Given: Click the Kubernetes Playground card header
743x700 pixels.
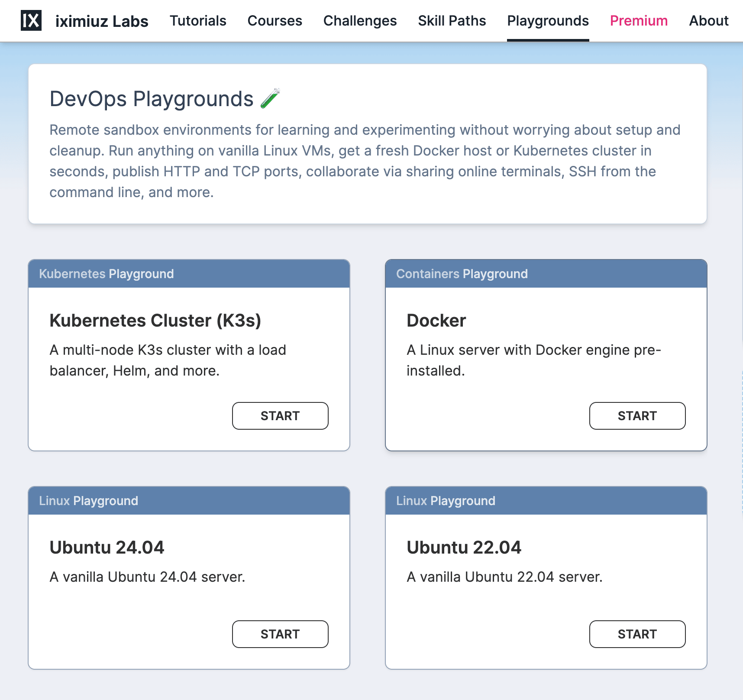Looking at the screenshot, I should point(189,274).
